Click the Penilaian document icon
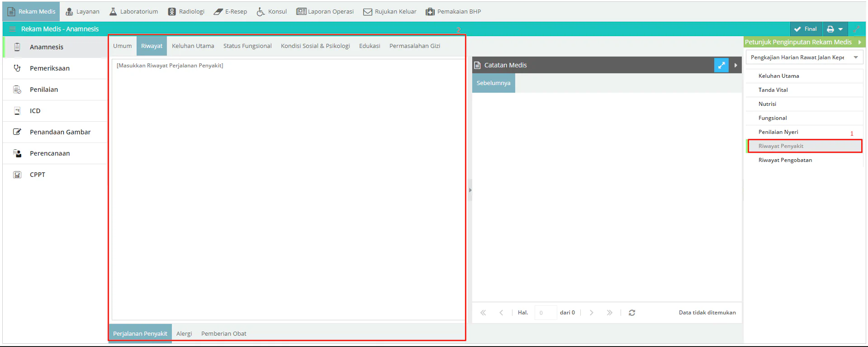Image resolution: width=868 pixels, height=347 pixels. click(17, 90)
